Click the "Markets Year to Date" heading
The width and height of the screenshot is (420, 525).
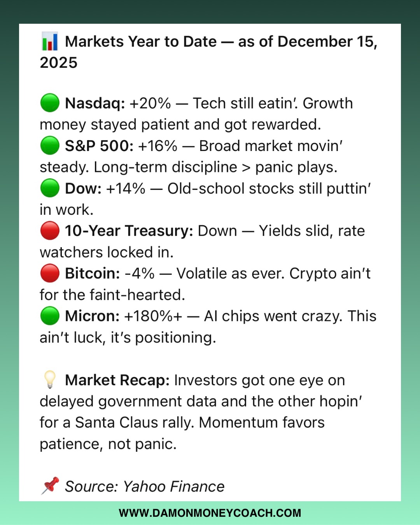[141, 42]
